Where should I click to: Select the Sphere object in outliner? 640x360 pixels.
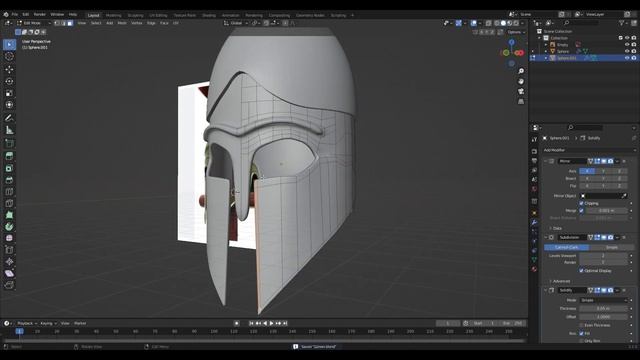(563, 51)
